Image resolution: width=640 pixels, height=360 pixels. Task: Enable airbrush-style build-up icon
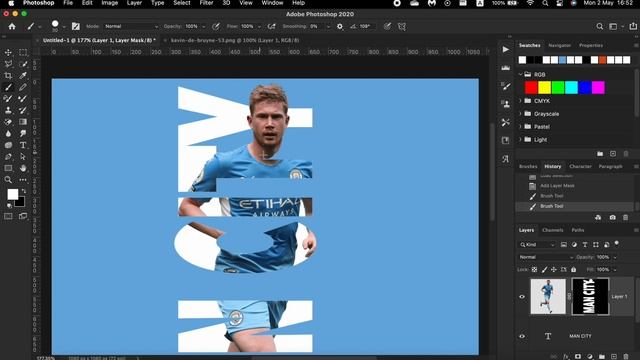[x=271, y=27]
